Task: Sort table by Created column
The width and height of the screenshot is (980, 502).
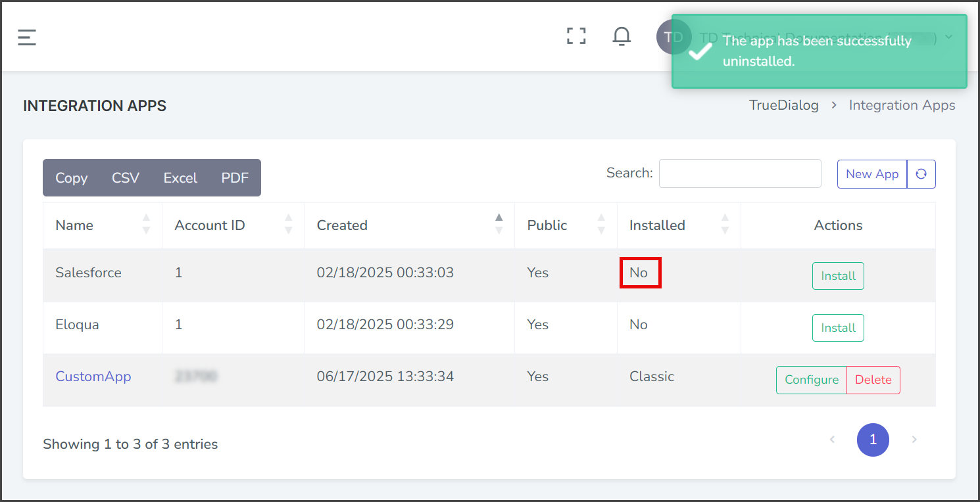Action: pyautogui.click(x=409, y=225)
